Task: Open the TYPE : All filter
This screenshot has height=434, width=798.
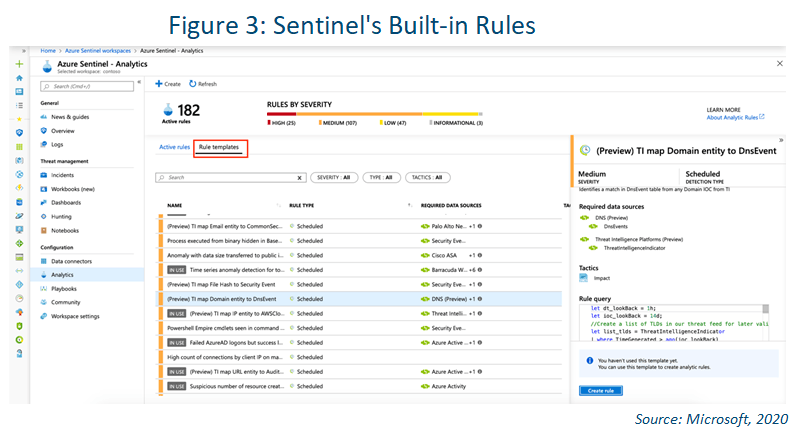Action: [381, 178]
